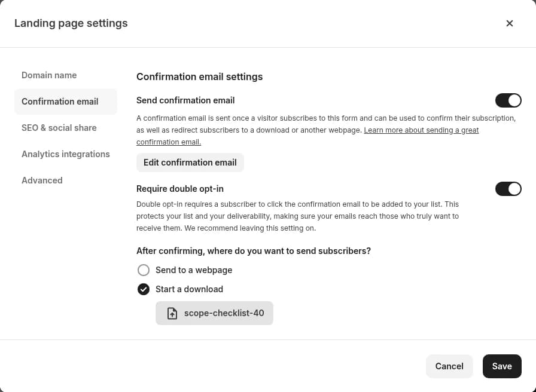Image resolution: width=536 pixels, height=392 pixels.
Task: Select the Confirmation email section
Action: point(66,102)
